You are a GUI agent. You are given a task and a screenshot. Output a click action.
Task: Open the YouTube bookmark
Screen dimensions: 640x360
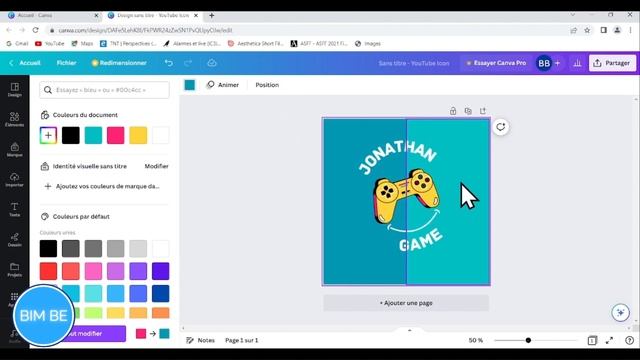click(50, 43)
